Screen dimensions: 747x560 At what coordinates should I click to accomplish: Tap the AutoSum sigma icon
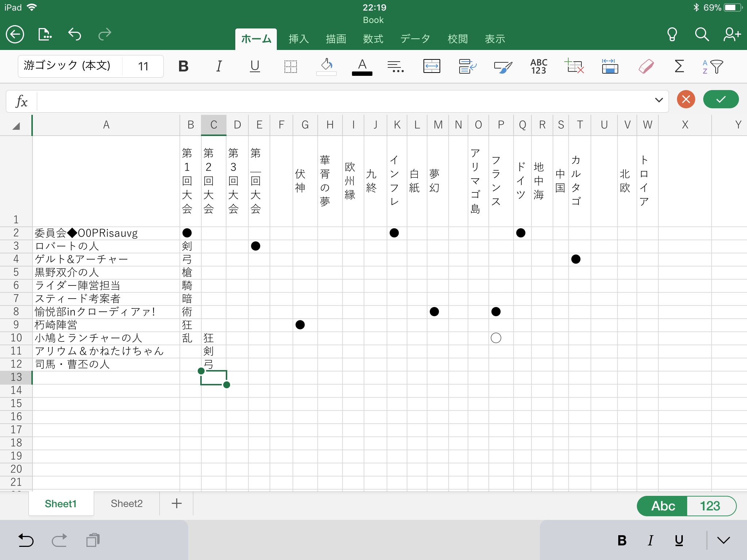point(679,66)
